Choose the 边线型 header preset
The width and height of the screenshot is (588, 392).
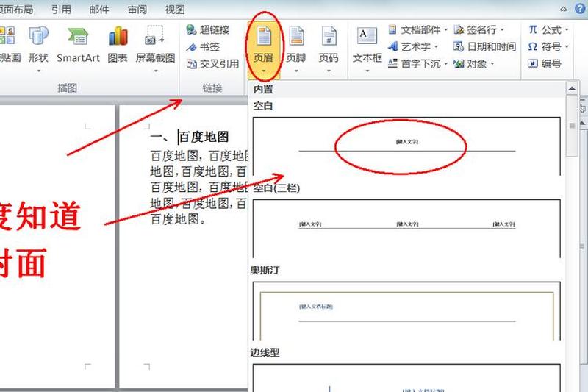pos(406,378)
